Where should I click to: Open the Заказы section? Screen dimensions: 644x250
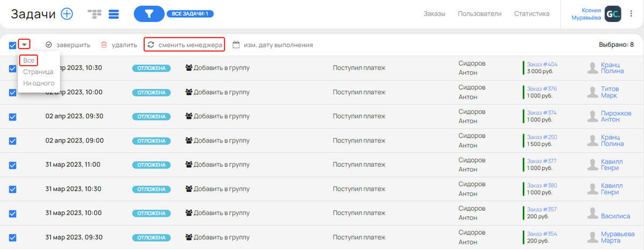[x=434, y=14]
